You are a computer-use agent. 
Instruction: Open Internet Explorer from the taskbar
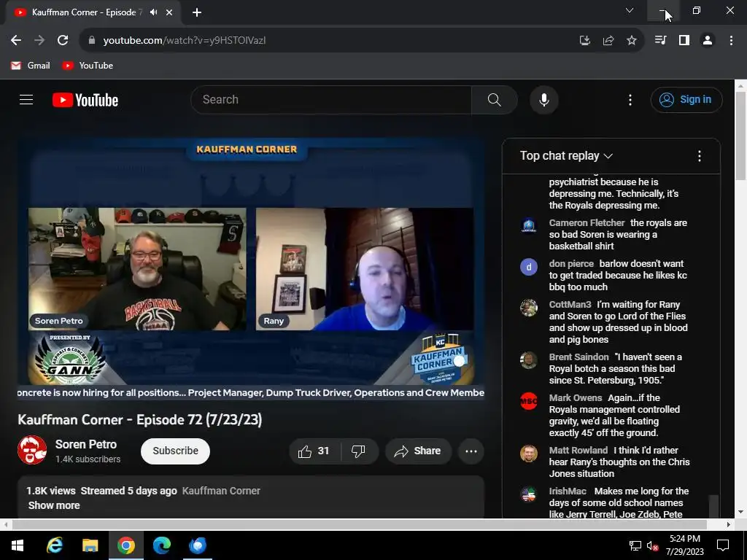pos(54,545)
